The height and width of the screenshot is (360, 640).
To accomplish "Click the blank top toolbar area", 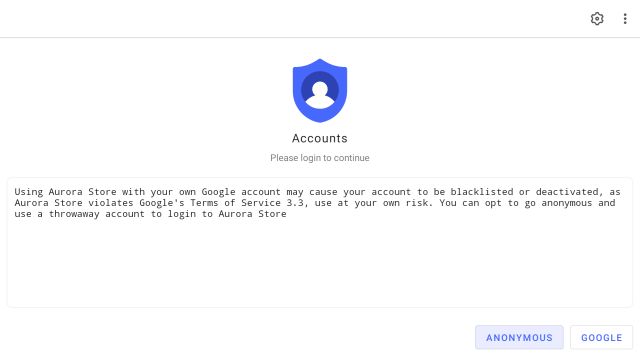I will click(286, 19).
